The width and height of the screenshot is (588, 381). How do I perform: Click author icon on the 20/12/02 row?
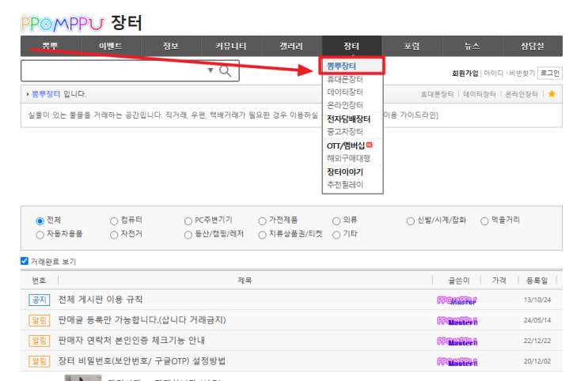pos(457,361)
